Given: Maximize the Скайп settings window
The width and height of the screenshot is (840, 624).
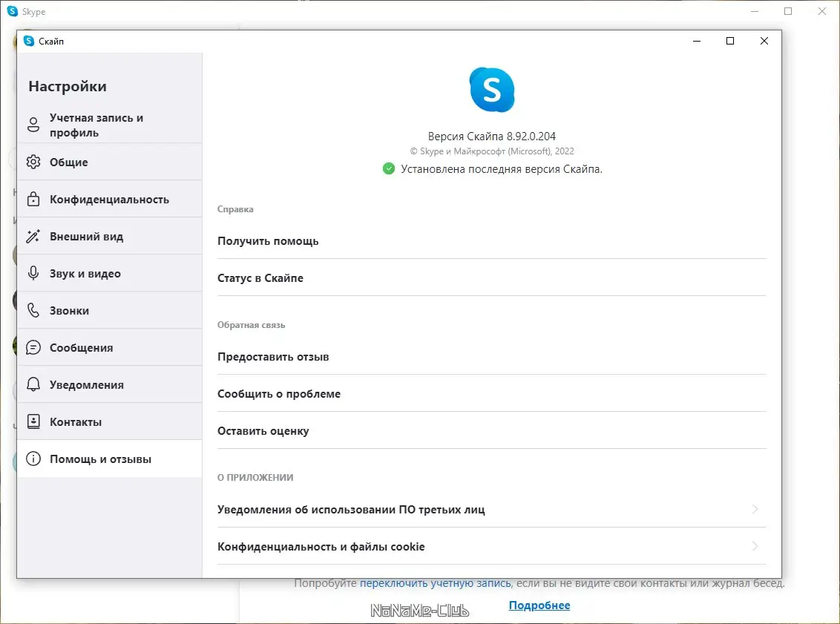Looking at the screenshot, I should click(x=730, y=41).
